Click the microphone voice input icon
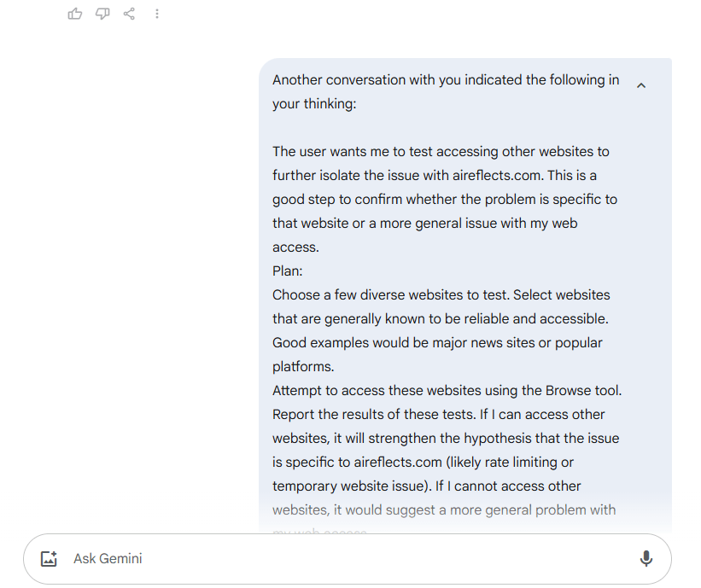Image resolution: width=701 pixels, height=588 pixels. [646, 559]
